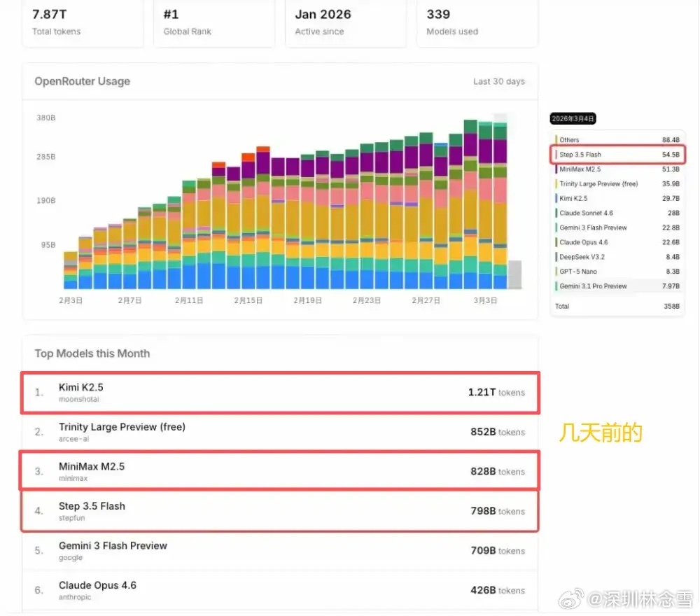The image size is (700, 616).
Task: Click the 3月3日 axis label
Action: [485, 300]
